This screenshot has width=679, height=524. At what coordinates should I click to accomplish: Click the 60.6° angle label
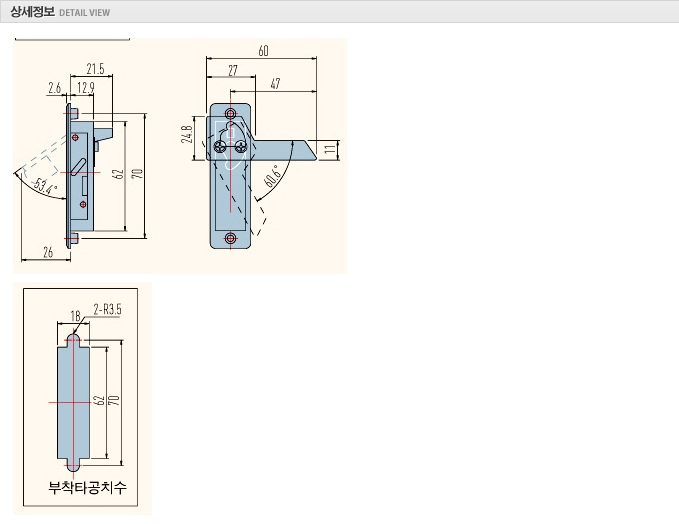pos(274,176)
